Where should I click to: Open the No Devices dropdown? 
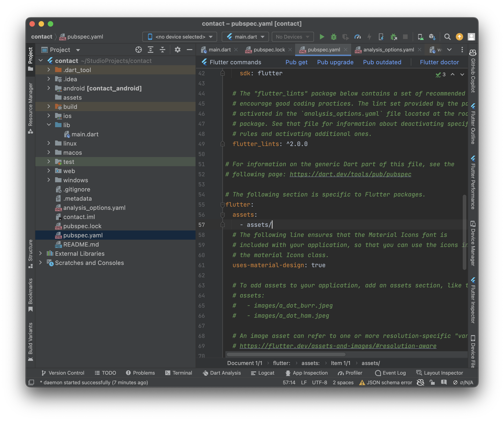[x=293, y=37]
